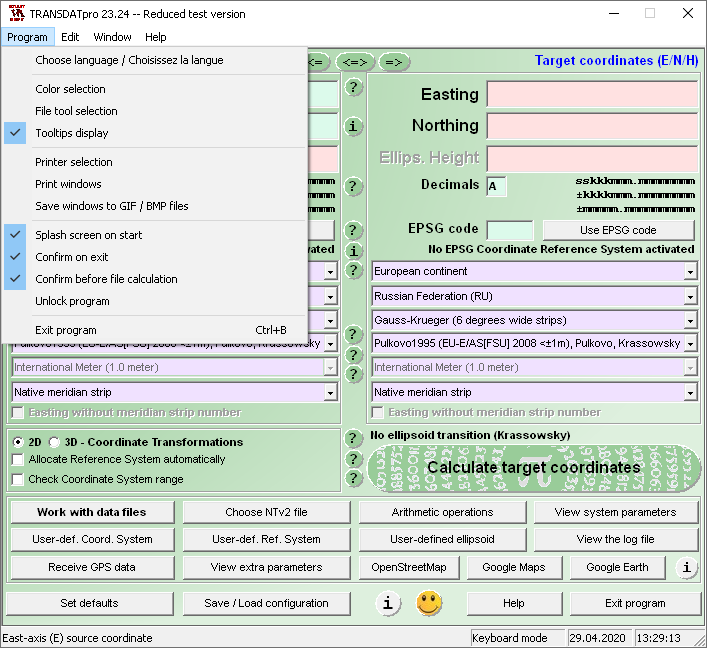Viewport: 707px width, 648px height.
Task: Click the ? icon left of target International Meter dropdown
Action: pyautogui.click(x=354, y=355)
